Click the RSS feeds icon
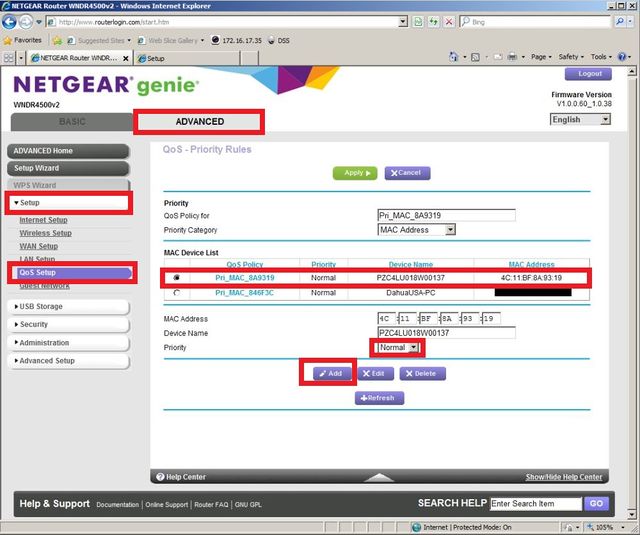 [475, 57]
